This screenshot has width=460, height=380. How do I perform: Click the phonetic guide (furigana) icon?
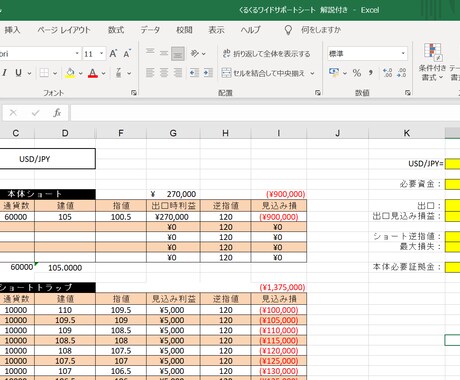119,73
